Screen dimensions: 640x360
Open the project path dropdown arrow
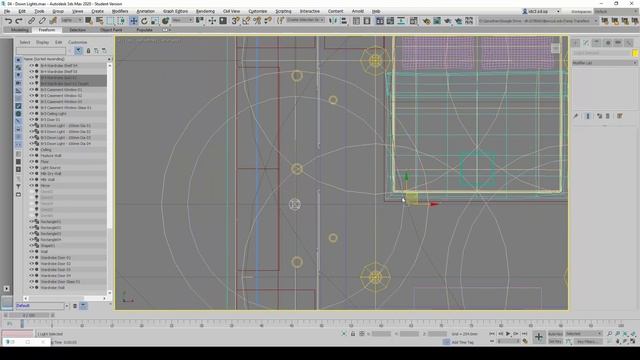[x=596, y=20]
